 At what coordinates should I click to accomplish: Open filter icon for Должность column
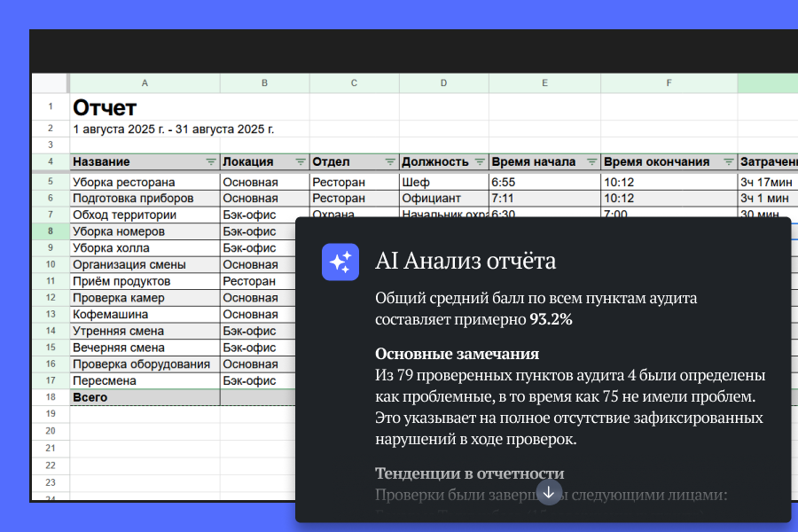(480, 162)
